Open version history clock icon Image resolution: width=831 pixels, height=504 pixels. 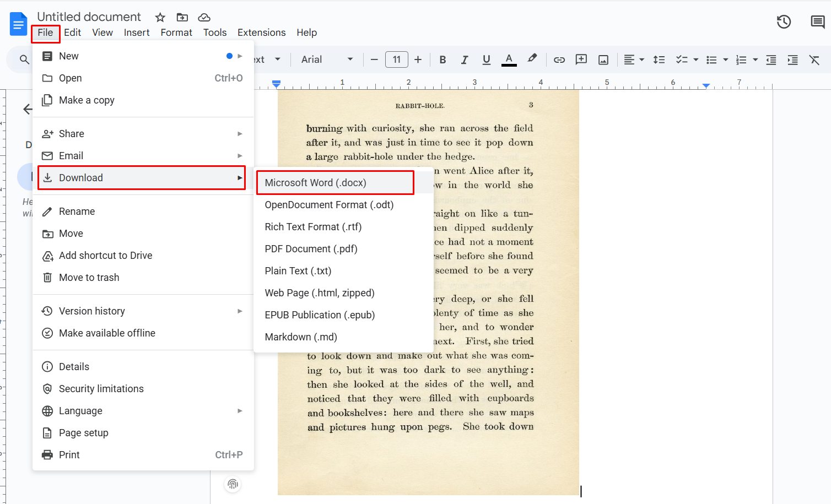tap(784, 22)
